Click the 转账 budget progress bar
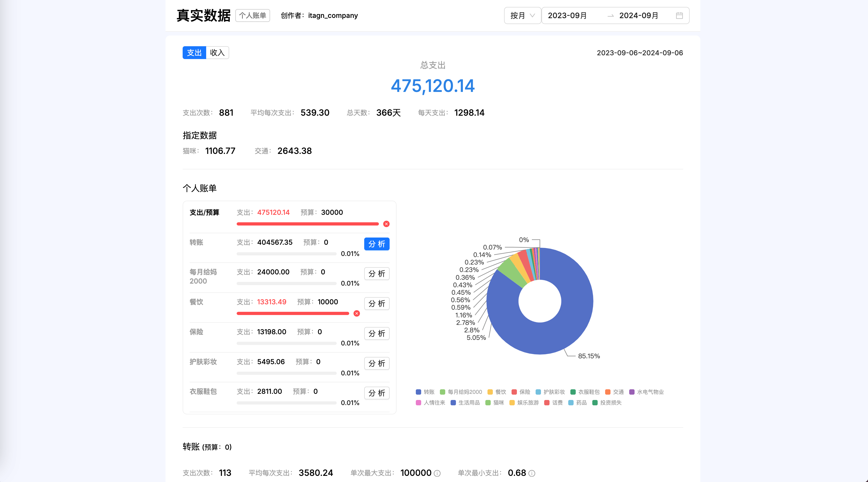The height and width of the screenshot is (482, 868). (x=286, y=254)
